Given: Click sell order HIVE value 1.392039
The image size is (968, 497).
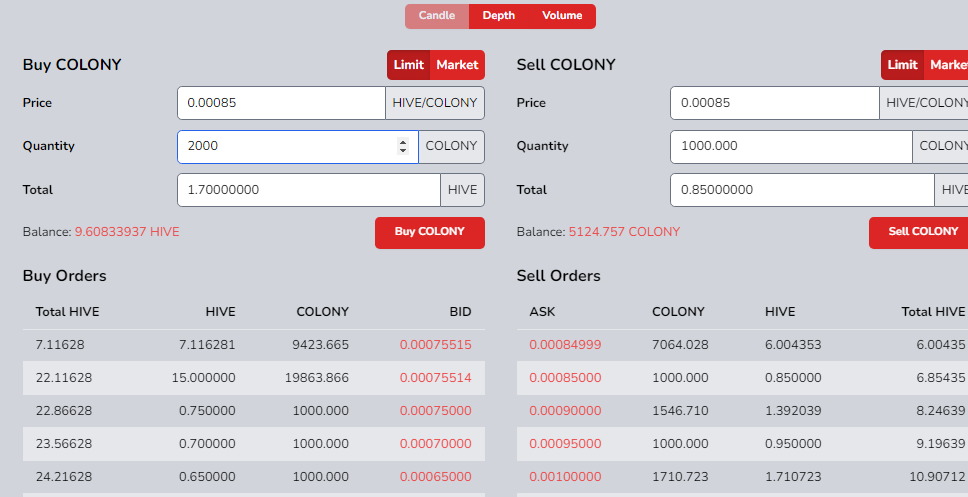Looking at the screenshot, I should 793,411.
